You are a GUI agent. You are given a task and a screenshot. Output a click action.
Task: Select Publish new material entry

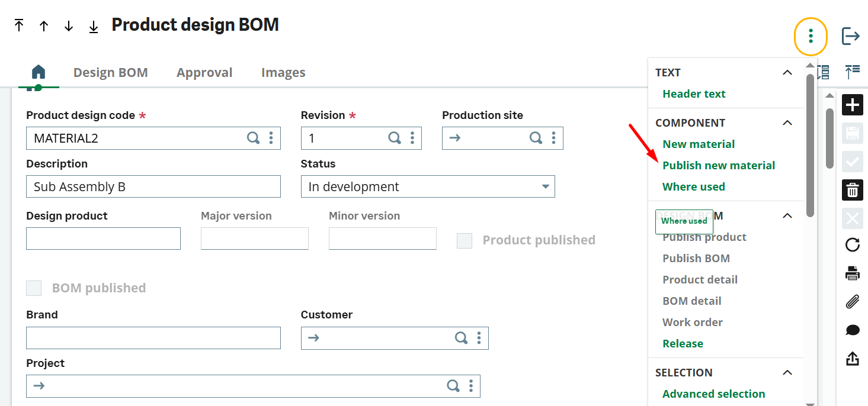[719, 166]
